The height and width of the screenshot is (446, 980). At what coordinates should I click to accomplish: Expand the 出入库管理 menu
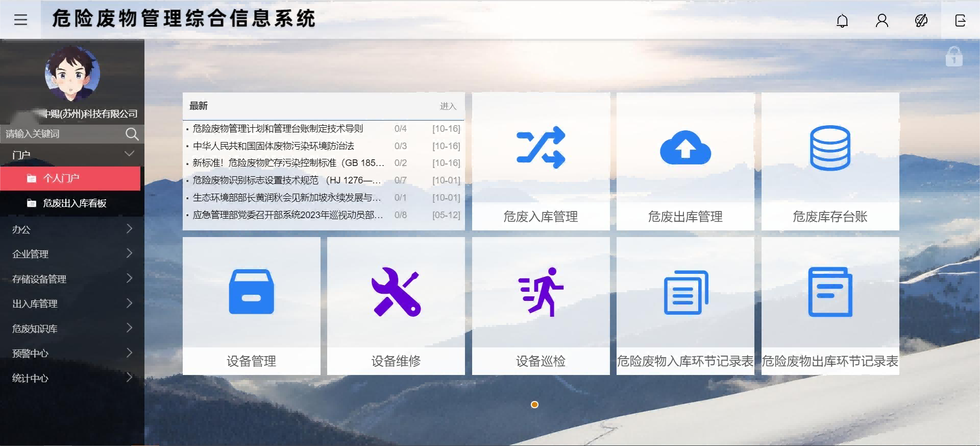(72, 303)
